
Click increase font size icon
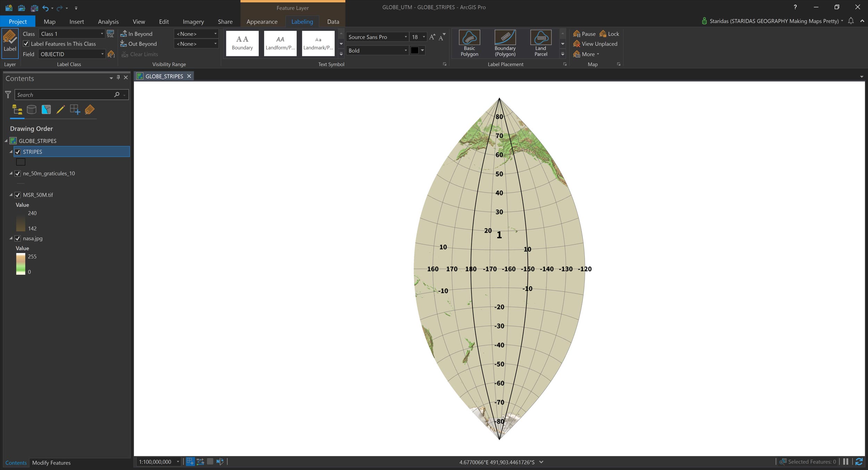432,37
